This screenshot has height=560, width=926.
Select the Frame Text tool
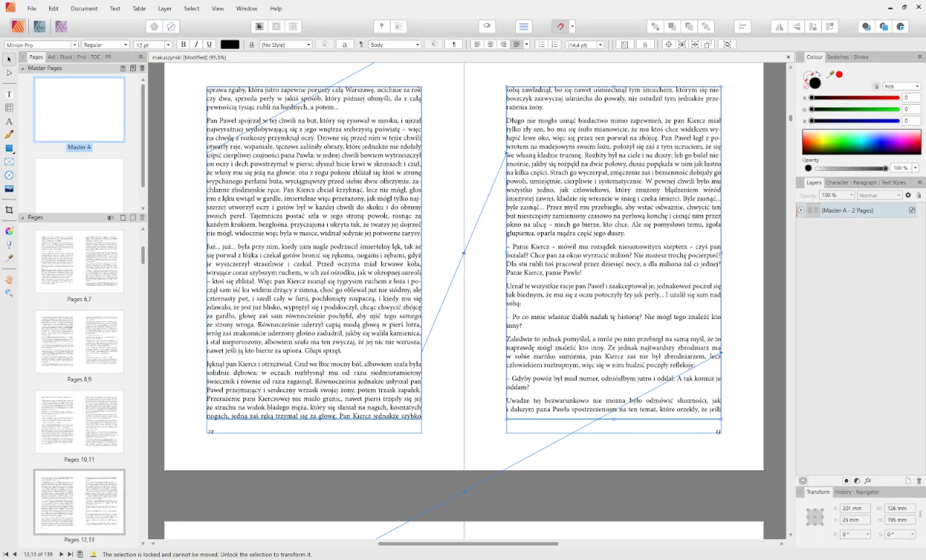pos(9,94)
